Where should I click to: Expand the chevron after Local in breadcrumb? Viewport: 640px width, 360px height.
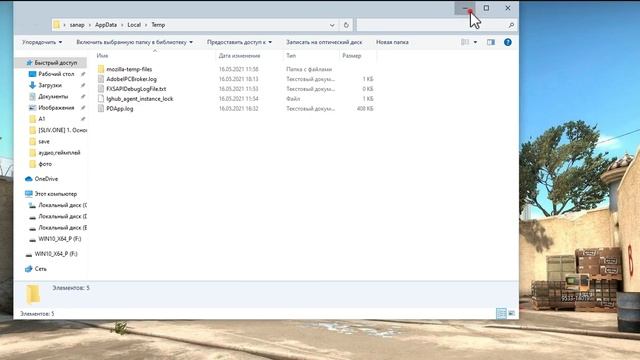tap(146, 25)
